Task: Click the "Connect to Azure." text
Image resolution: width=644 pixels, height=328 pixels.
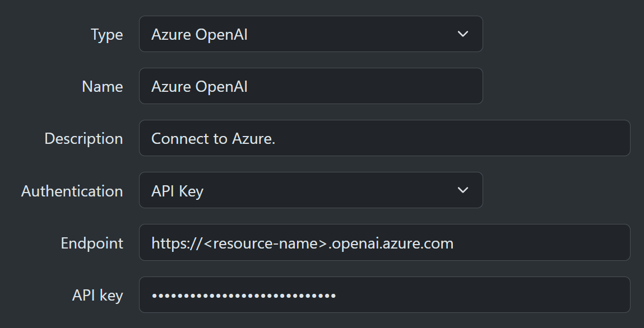Action: (213, 138)
